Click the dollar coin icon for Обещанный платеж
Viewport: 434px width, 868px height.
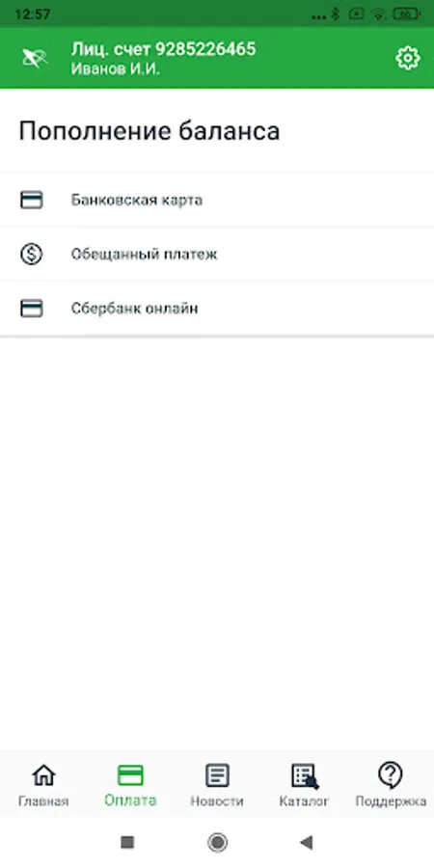pos(32,254)
